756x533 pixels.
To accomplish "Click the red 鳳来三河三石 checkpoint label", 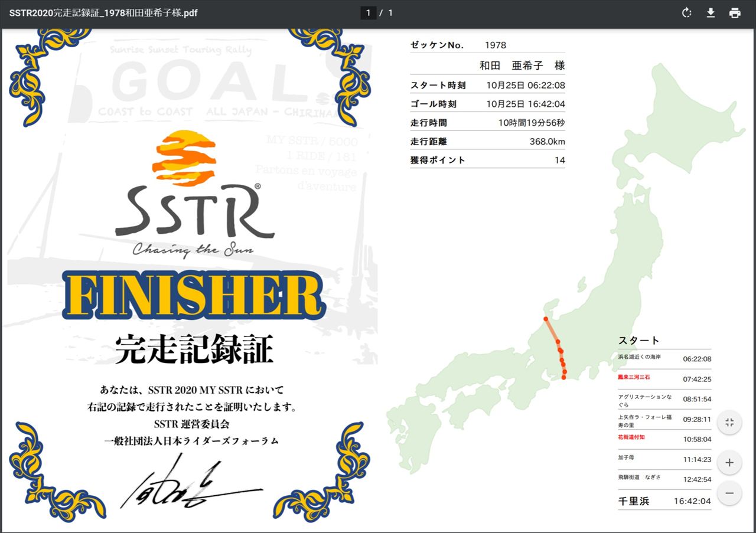I will (634, 377).
